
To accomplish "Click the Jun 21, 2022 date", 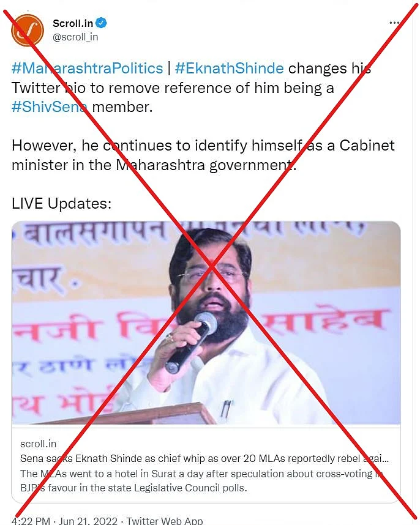I will coord(88,521).
